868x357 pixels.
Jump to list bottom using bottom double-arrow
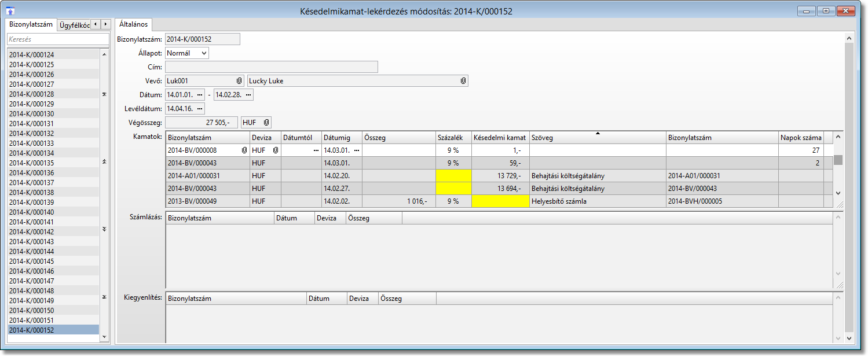[104, 297]
